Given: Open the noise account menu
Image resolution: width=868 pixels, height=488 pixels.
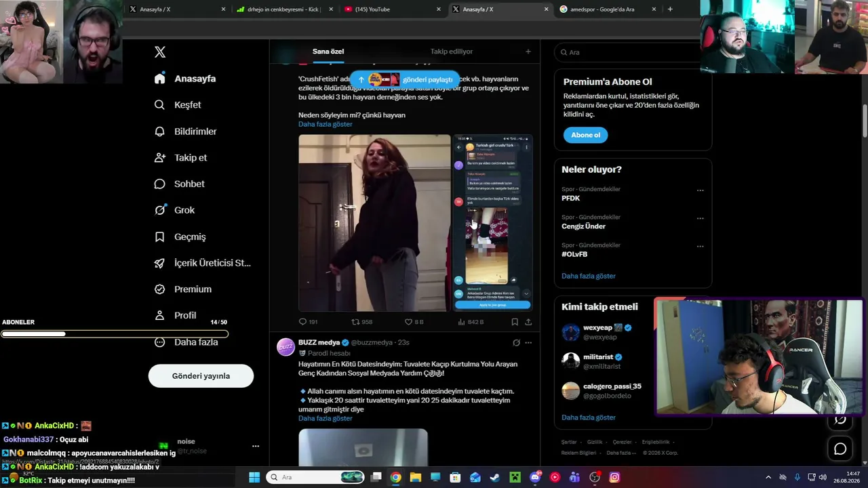Looking at the screenshot, I should click(256, 446).
